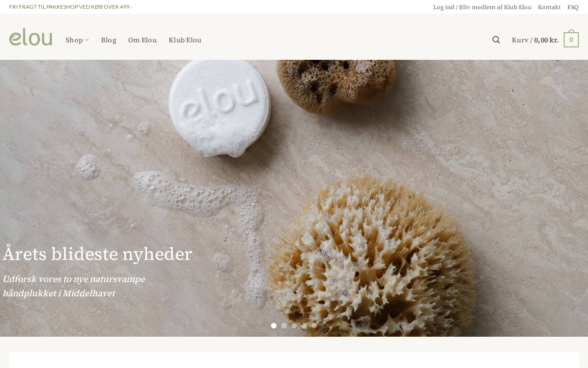Open the cart bag icon showing 0

(x=571, y=39)
